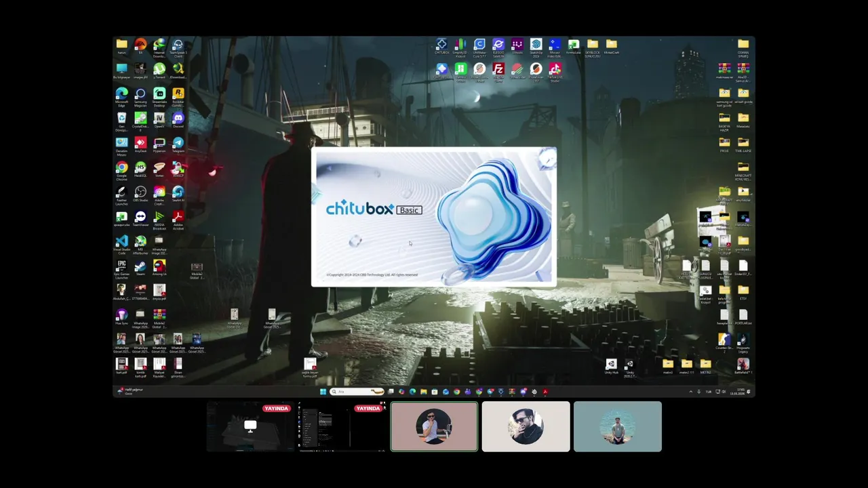The width and height of the screenshot is (868, 488).
Task: Open the MSI Afterburner desktop shortcut
Action: pyautogui.click(x=140, y=244)
